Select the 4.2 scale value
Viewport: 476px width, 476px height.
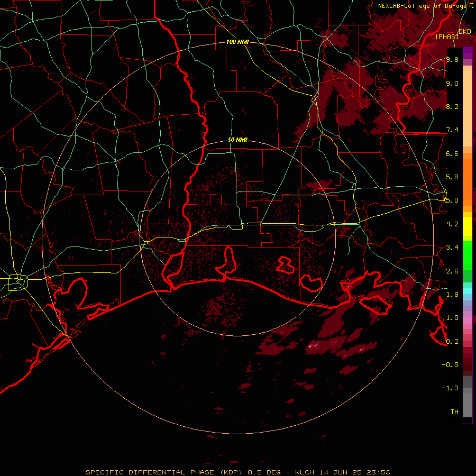pyautogui.click(x=452, y=224)
